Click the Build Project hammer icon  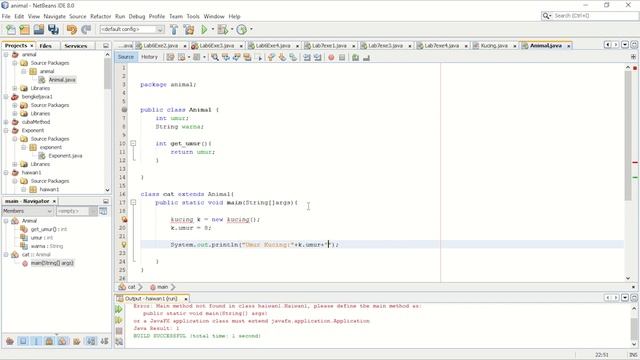pyautogui.click(x=174, y=29)
